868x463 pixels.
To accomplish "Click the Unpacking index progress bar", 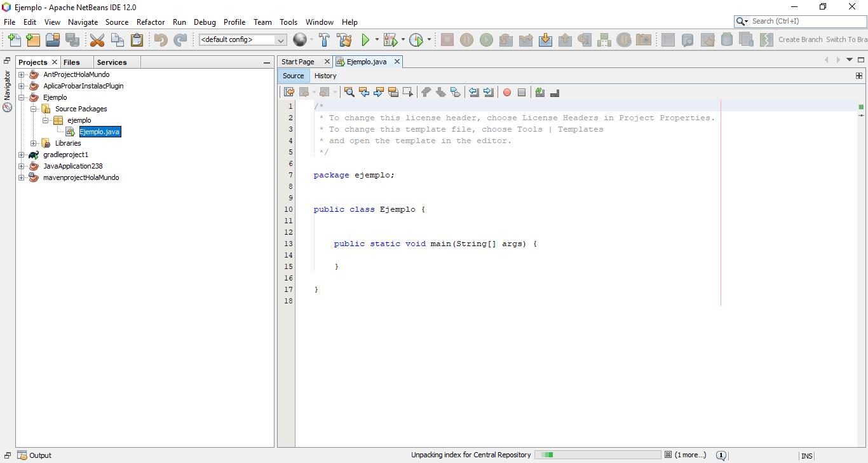I will 597,455.
